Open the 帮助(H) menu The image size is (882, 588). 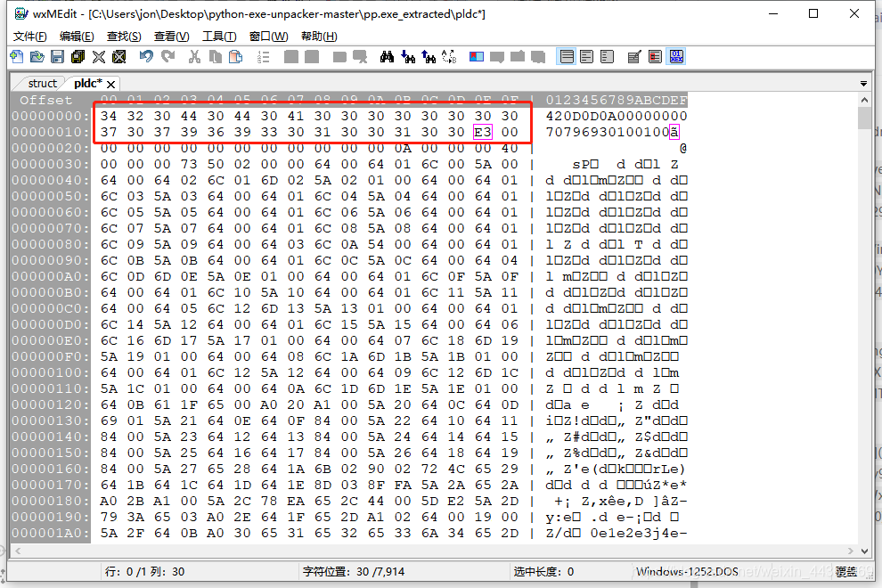(x=319, y=36)
